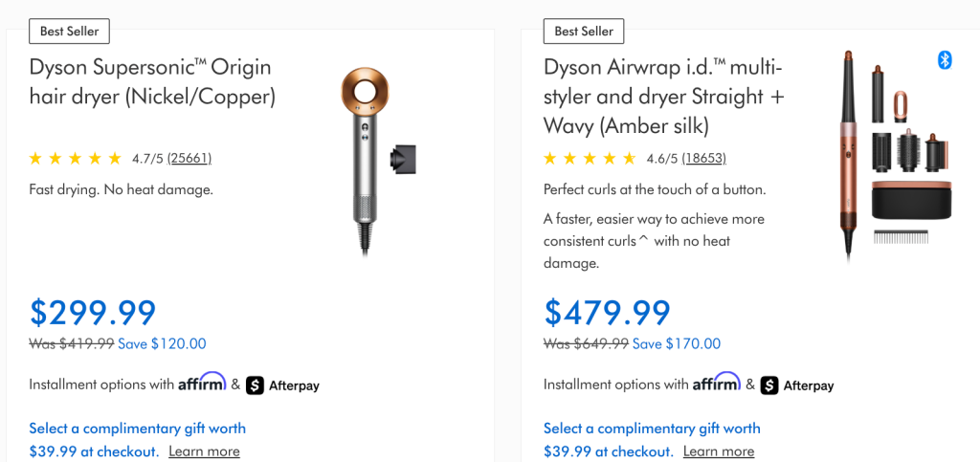Click Afterpay logo on Airwrap card
Image resolution: width=980 pixels, height=462 pixels.
pyautogui.click(x=797, y=385)
